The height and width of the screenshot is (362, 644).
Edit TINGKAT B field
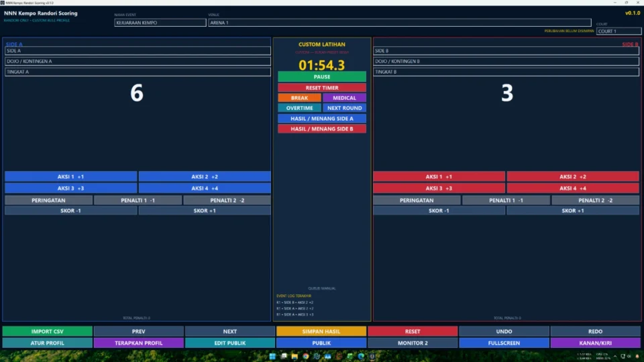coord(506,72)
